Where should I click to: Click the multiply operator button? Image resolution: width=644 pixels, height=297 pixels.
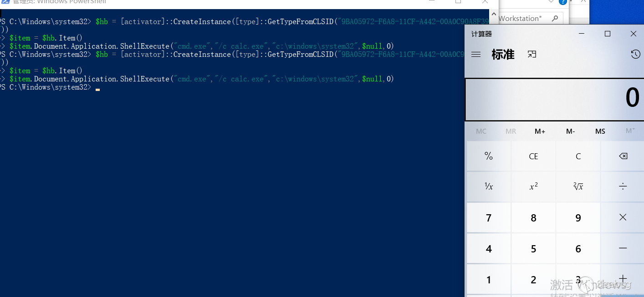click(x=623, y=217)
